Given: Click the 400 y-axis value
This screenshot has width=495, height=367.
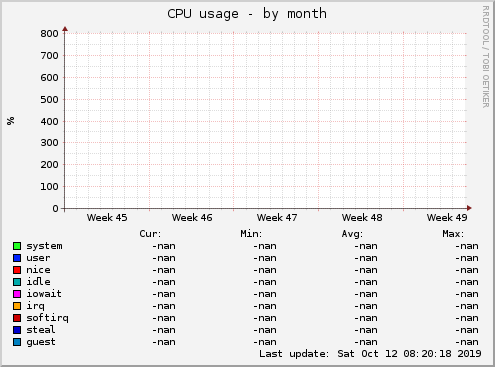Looking at the screenshot, I should pos(49,122).
